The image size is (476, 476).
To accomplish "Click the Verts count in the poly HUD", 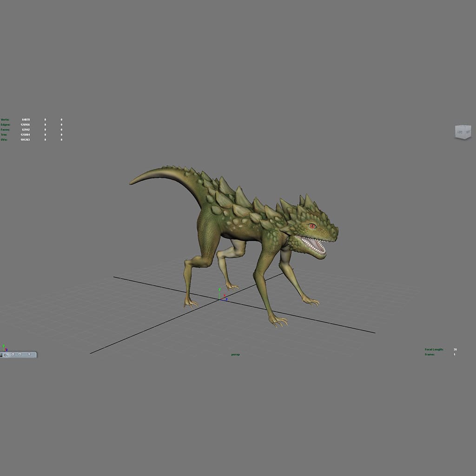I will [26, 119].
